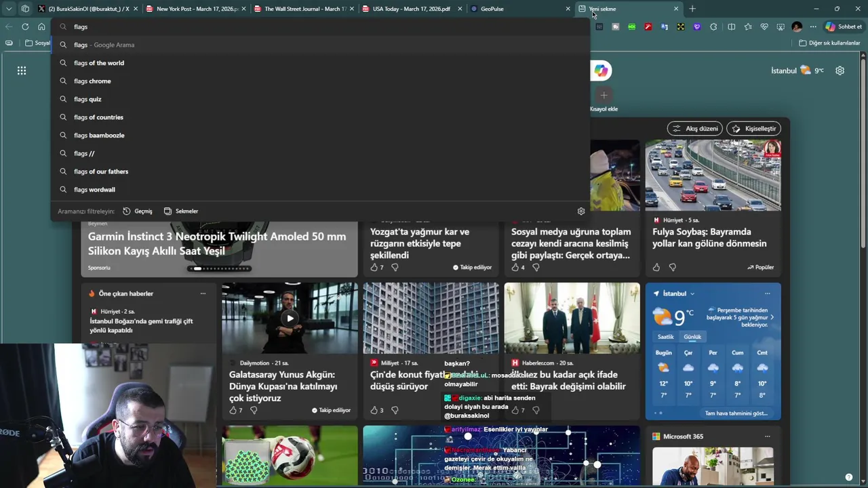Open Tam hava tahminini göster link
The height and width of the screenshot is (488, 868).
point(736,413)
